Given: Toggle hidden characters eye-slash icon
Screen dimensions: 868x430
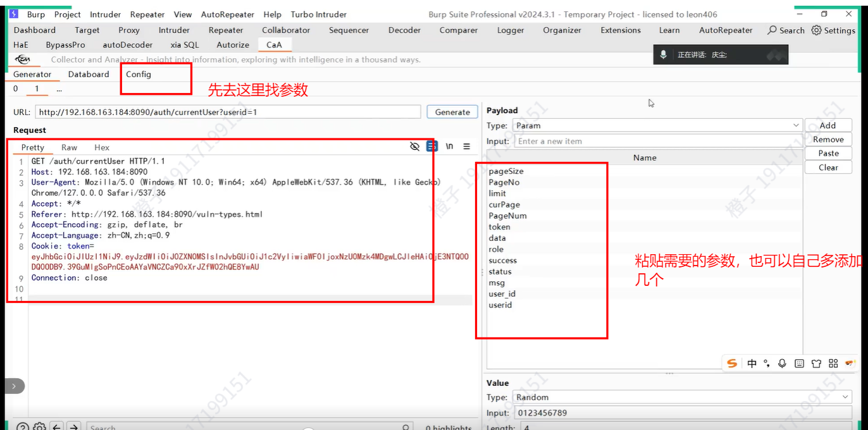Looking at the screenshot, I should 414,146.
